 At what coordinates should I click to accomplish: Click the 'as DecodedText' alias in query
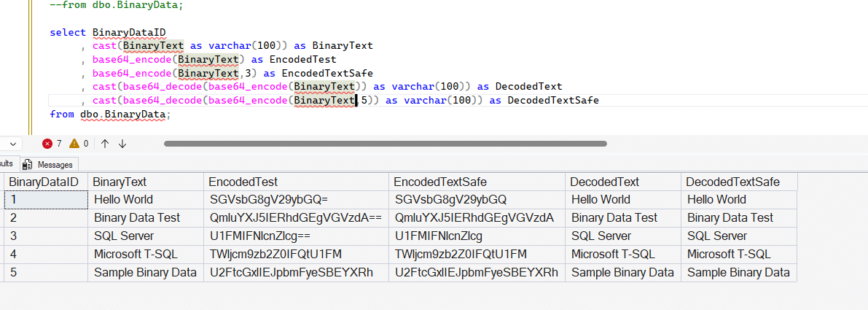519,86
